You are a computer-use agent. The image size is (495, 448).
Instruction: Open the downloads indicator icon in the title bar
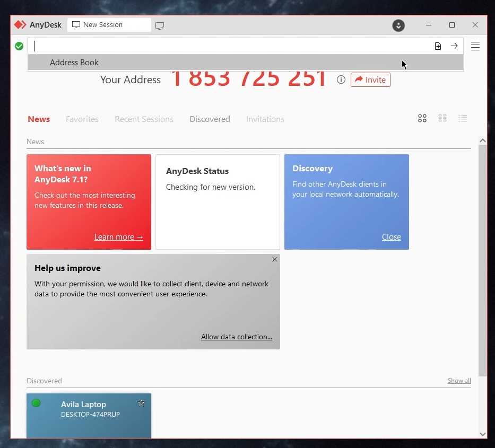pyautogui.click(x=398, y=25)
